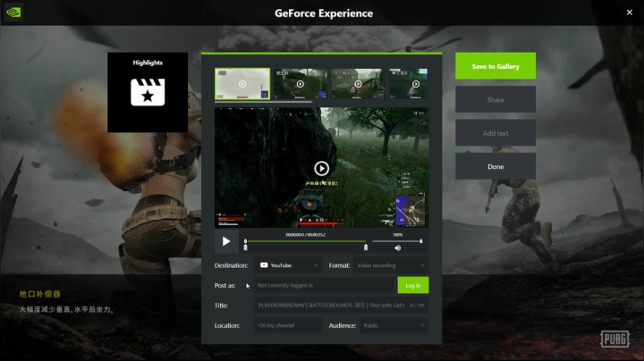Click the Location On my channel field
The image size is (644, 361).
point(288,325)
